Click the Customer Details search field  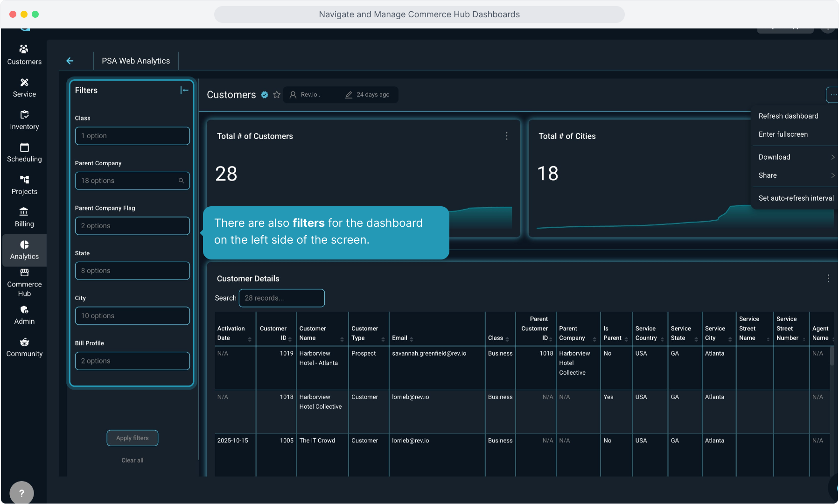281,298
